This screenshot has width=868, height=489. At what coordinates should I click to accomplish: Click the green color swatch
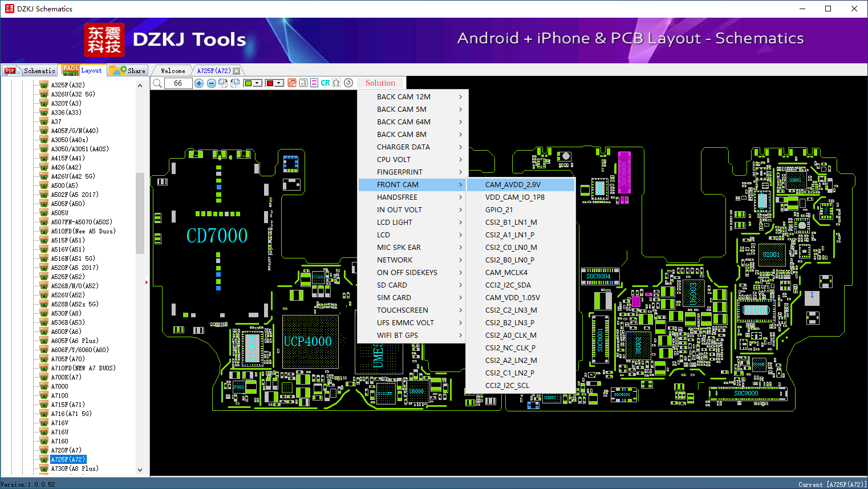point(248,83)
